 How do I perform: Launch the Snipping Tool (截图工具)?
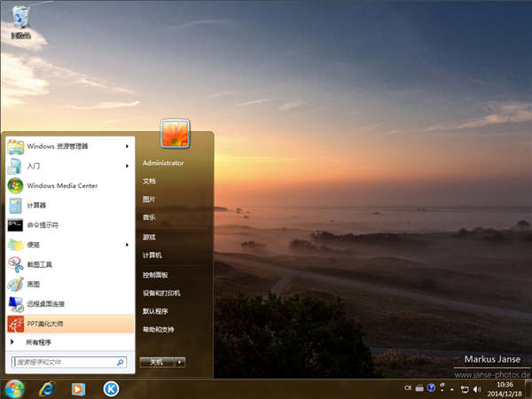(x=40, y=264)
